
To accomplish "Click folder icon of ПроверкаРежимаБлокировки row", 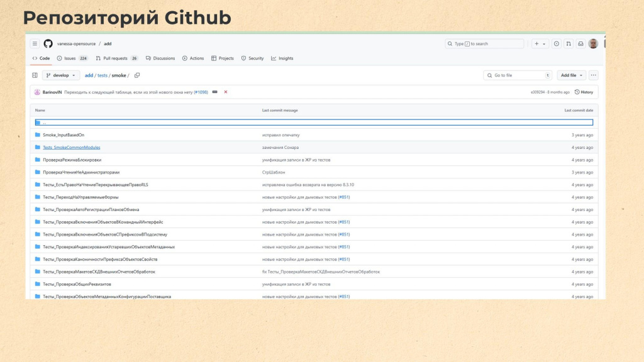I will tap(37, 160).
